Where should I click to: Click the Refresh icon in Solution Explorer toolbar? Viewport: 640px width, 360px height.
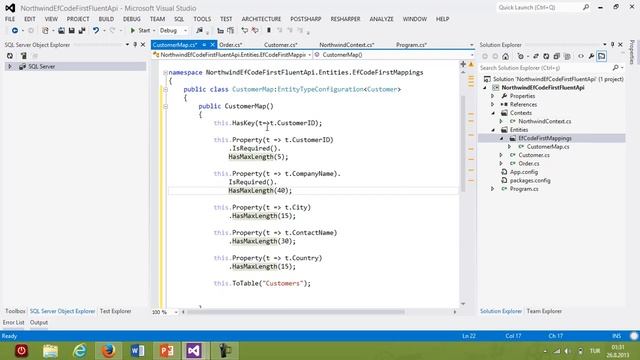546,56
